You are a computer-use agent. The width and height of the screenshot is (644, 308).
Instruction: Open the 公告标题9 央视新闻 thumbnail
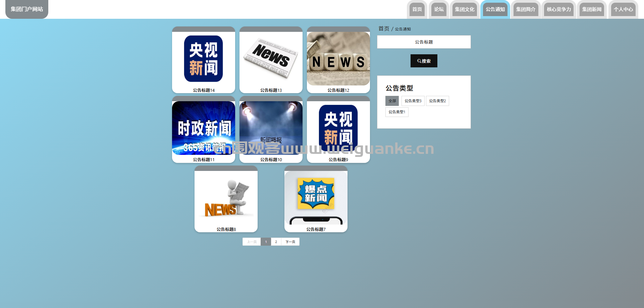click(x=338, y=128)
